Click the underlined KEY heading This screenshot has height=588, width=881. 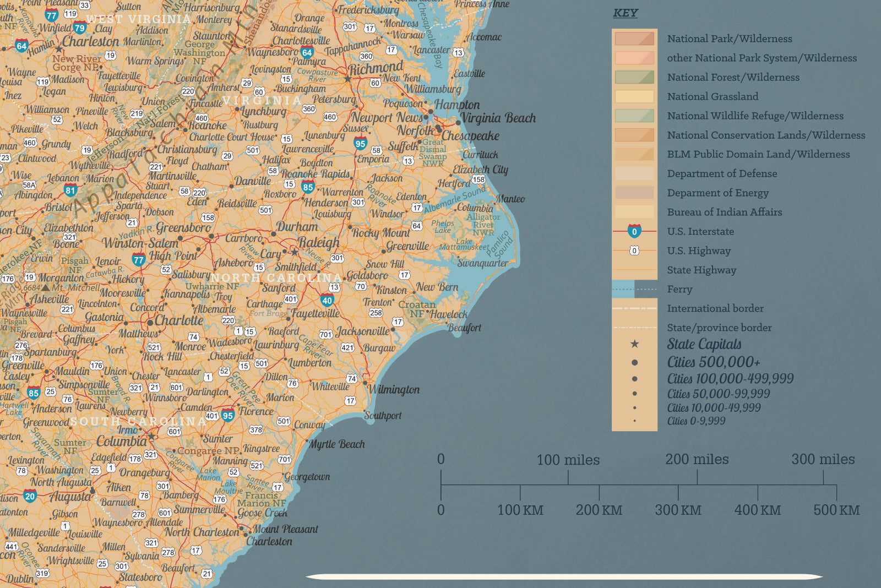[x=626, y=13]
